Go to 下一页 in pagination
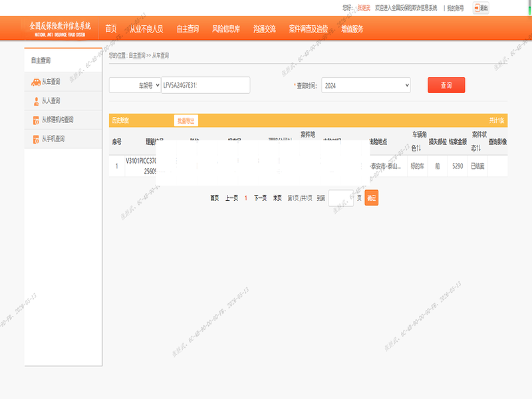Screen dimensions: 532x399 coord(260,198)
